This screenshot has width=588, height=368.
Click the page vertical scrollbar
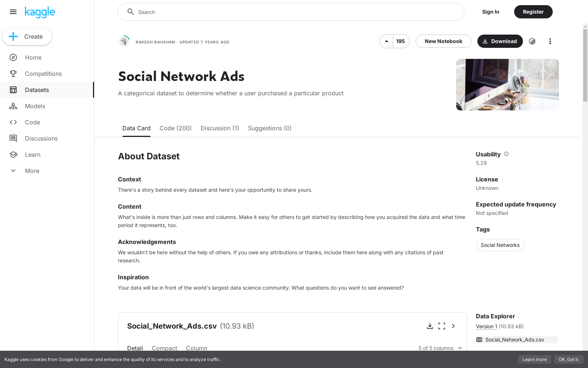coord(585,65)
